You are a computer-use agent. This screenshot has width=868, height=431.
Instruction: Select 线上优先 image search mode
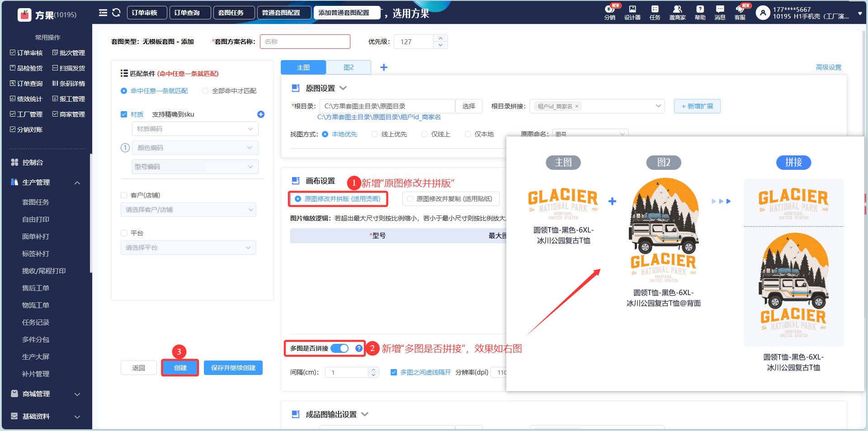click(375, 134)
